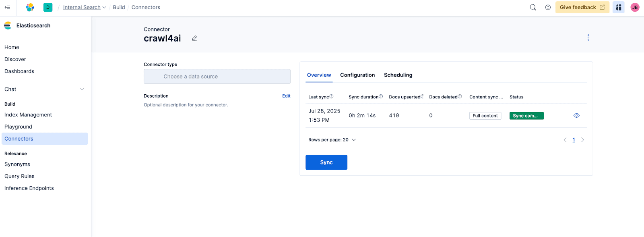Click the Edit description link

[x=286, y=96]
